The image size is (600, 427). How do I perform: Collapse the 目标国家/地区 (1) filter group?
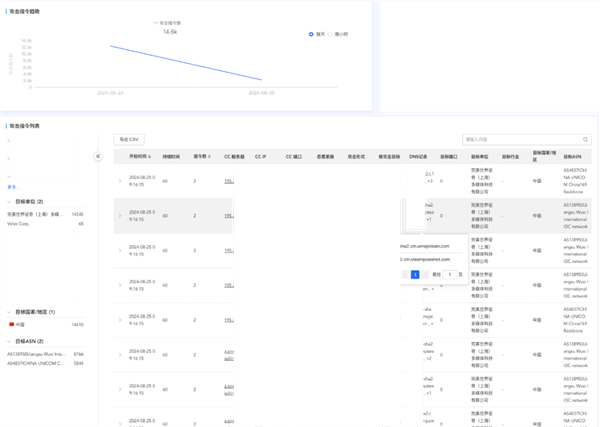pyautogui.click(x=9, y=312)
